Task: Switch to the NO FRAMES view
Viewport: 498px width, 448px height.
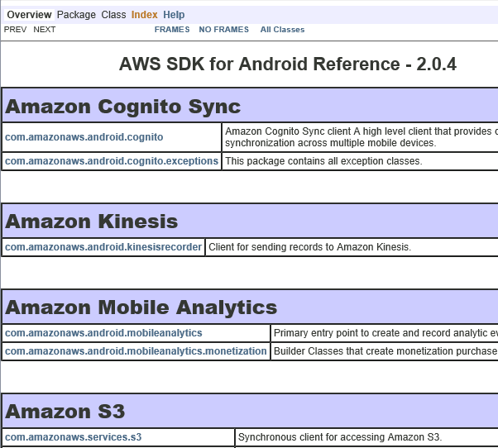Action: (x=223, y=30)
